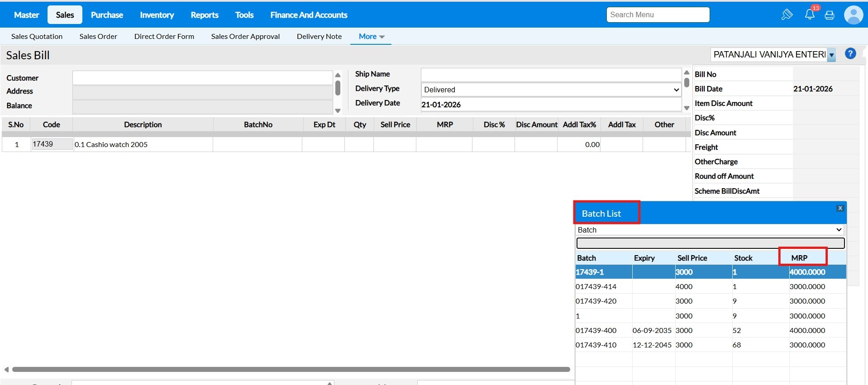Click the pin/tag icon in header
The height and width of the screenshot is (385, 868).
[x=787, y=15]
